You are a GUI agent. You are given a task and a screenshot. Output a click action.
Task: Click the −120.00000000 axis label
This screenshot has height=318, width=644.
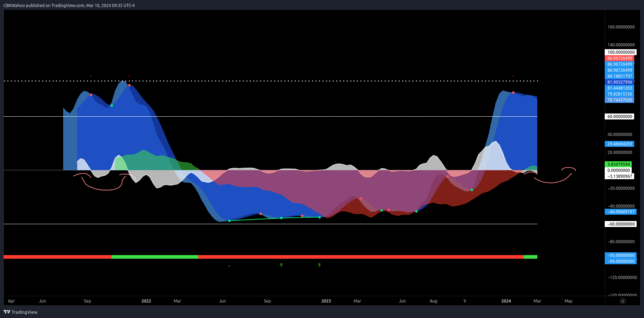tap(622, 278)
